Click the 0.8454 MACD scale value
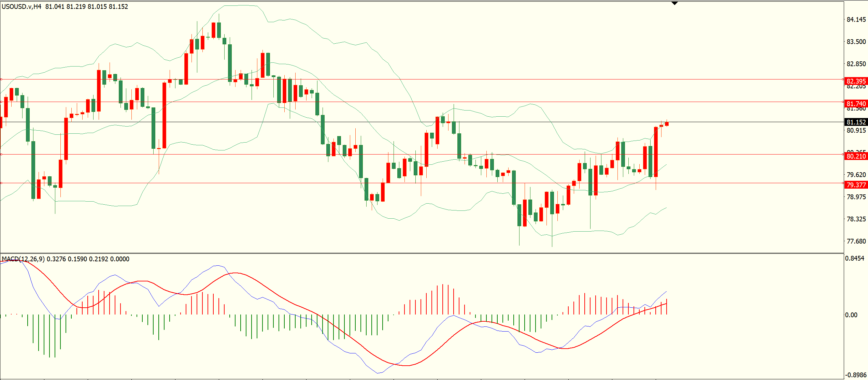 pos(855,258)
